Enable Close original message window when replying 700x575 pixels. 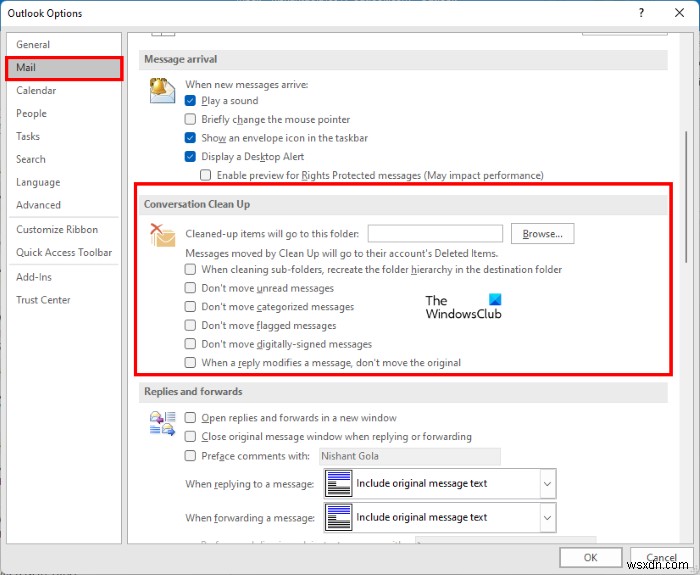190,436
